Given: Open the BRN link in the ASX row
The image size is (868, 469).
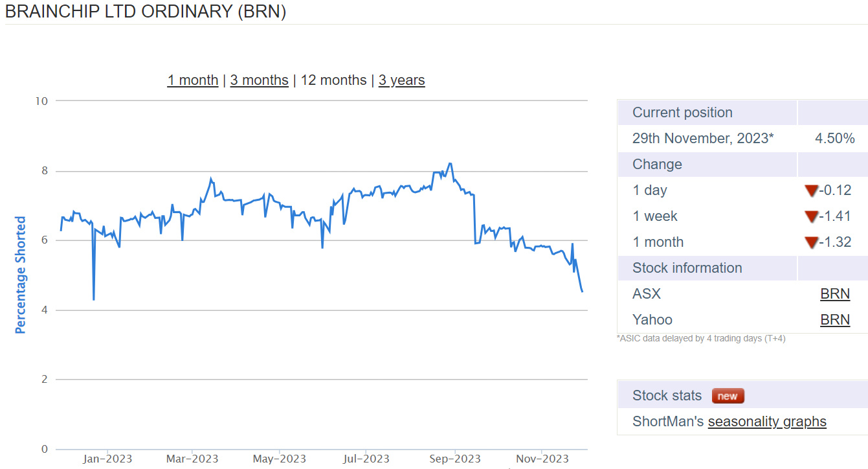Looking at the screenshot, I should click(x=834, y=294).
